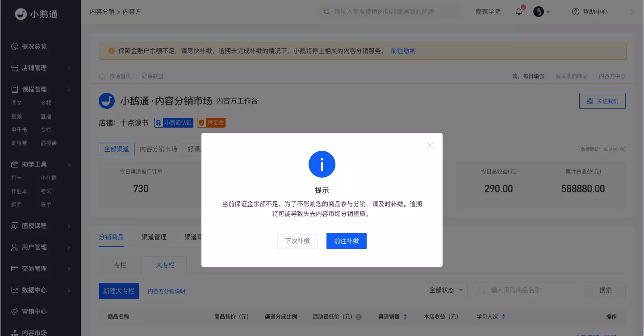
Task: Click the home icon beside 市场首页
Action: tap(102, 76)
